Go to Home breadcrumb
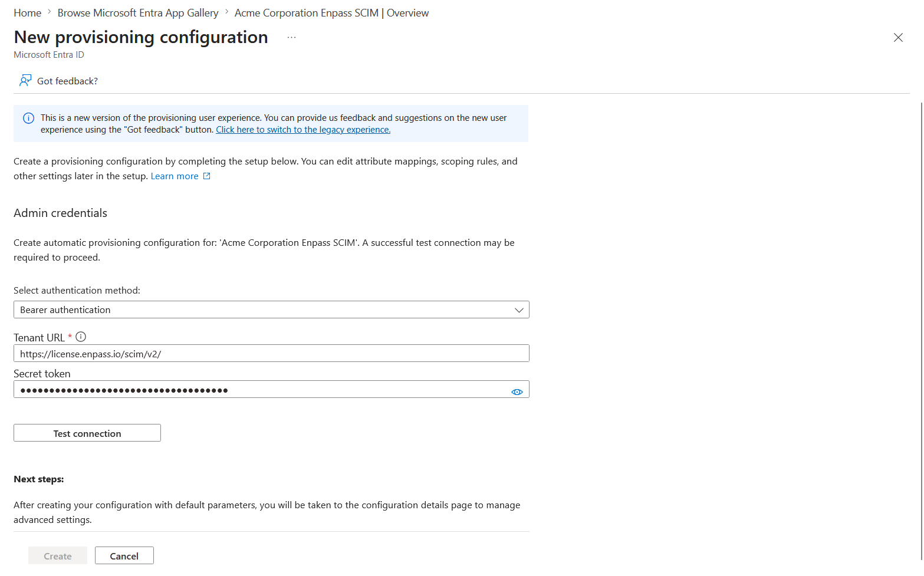The height and width of the screenshot is (576, 924). [x=28, y=13]
